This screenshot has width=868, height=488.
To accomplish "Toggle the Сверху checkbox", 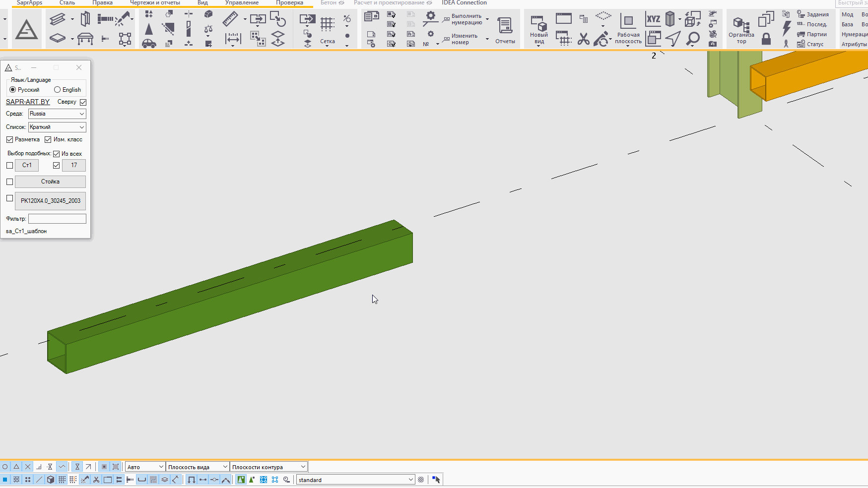I will (x=83, y=102).
